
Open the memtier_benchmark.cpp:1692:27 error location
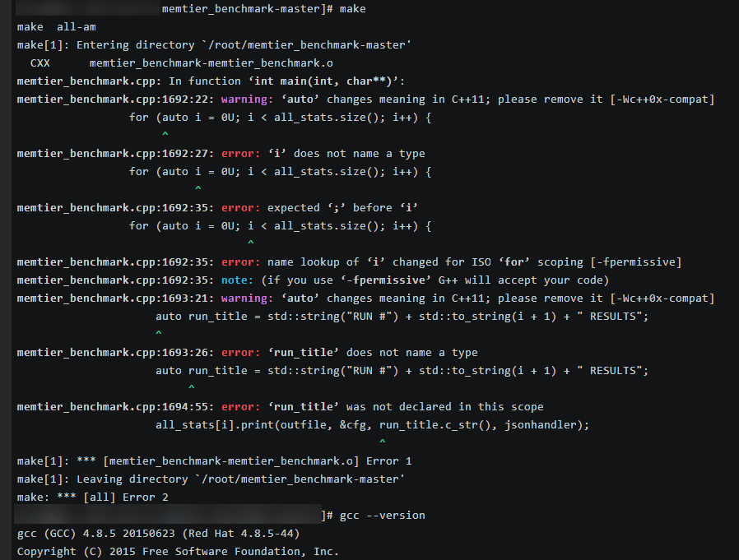[115, 154]
